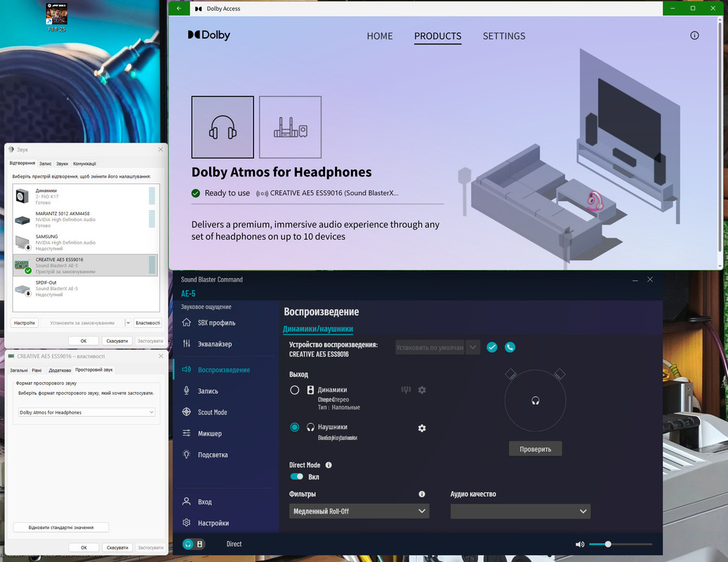
Task: Open the Динамики settings gear
Action: coord(422,390)
